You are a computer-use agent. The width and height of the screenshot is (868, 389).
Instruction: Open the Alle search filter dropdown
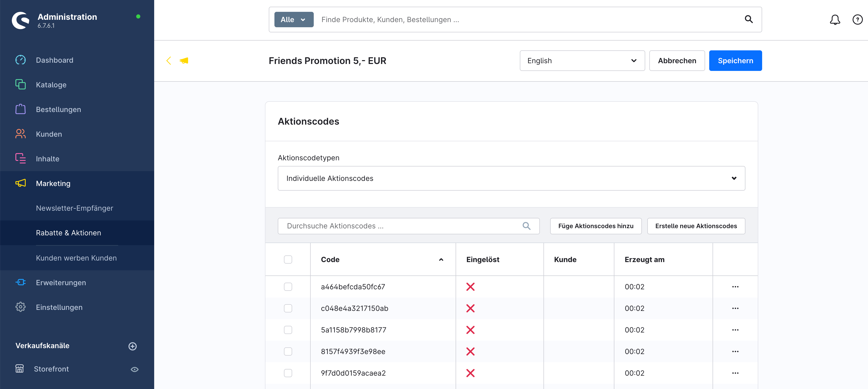(293, 20)
